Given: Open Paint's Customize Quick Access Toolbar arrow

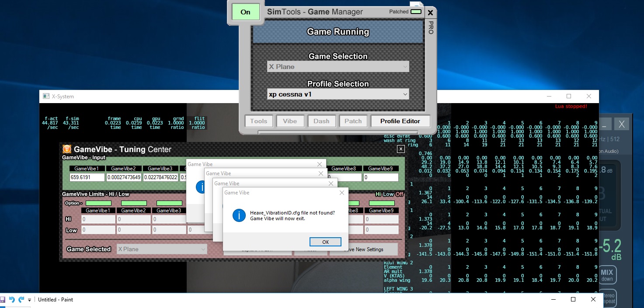Looking at the screenshot, I should 30,300.
